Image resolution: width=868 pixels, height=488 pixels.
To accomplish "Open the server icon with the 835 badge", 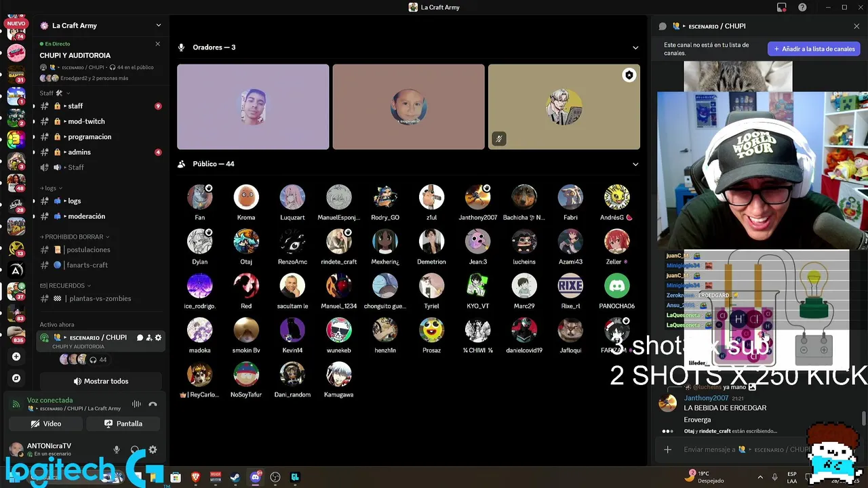I will pyautogui.click(x=16, y=333).
